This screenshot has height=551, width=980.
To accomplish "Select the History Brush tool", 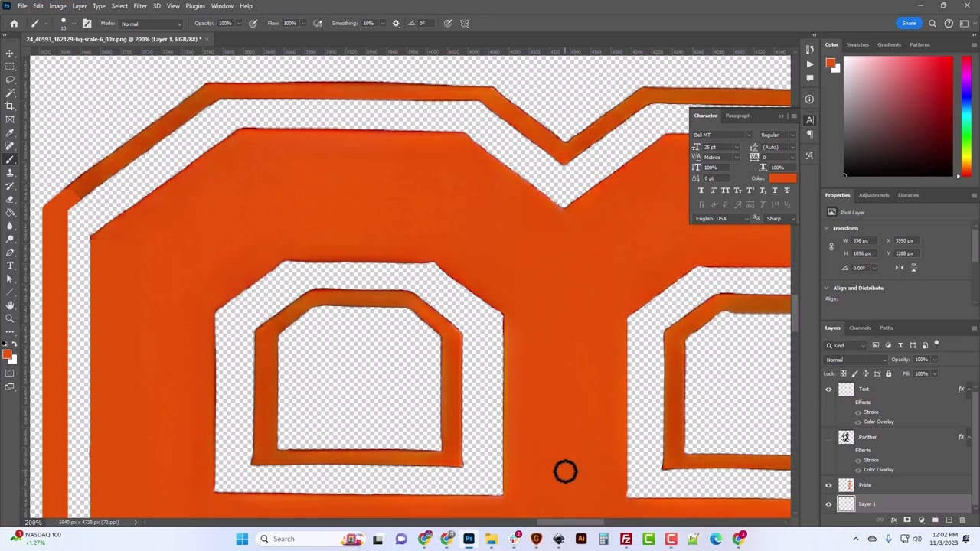I will [x=10, y=186].
